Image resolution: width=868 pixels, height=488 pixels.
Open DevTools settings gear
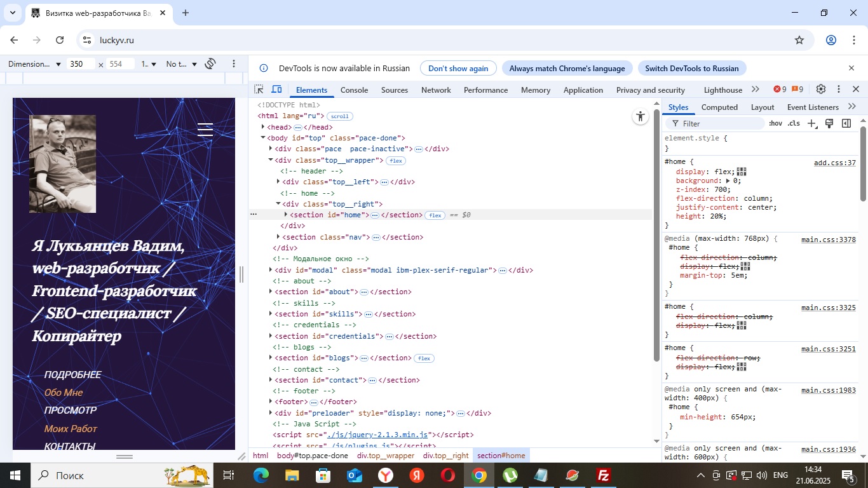[821, 90]
